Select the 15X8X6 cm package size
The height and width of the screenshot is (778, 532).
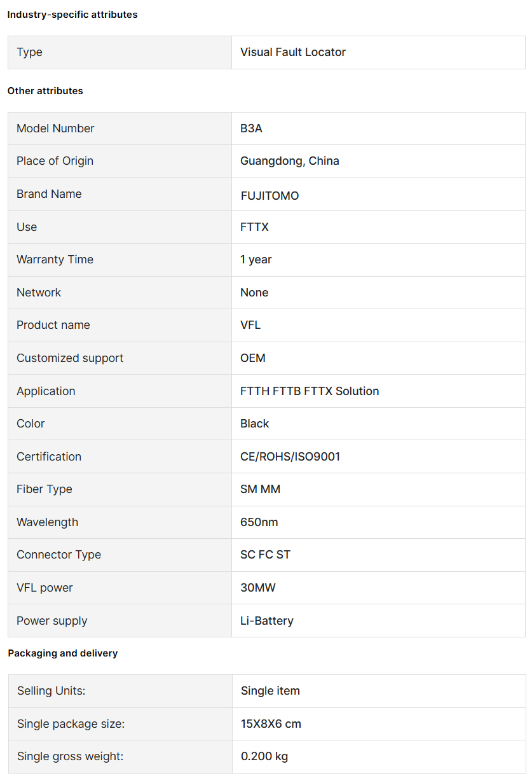click(x=271, y=724)
